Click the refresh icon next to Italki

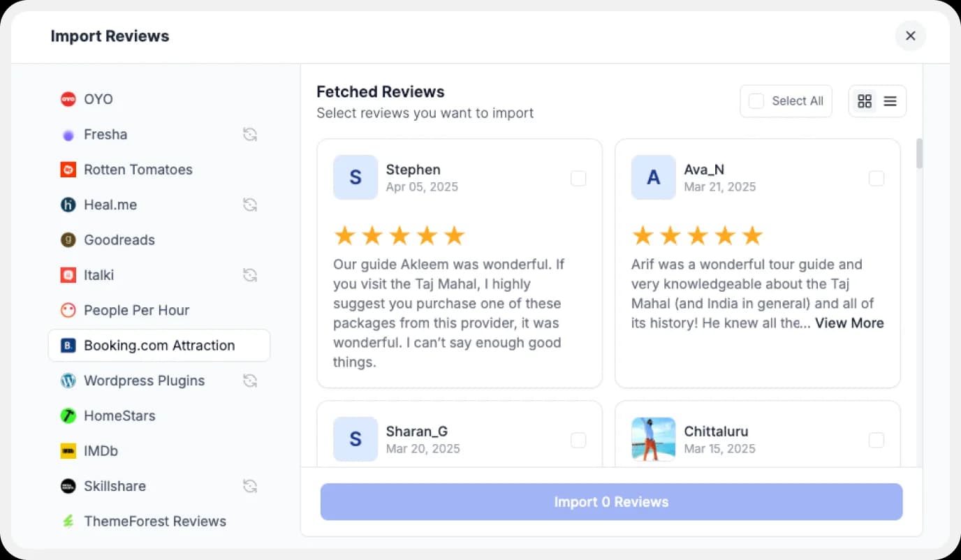point(250,274)
